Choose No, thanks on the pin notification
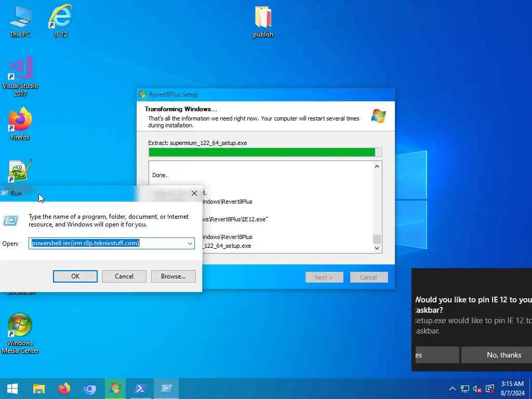This screenshot has width=532, height=399. [497, 355]
